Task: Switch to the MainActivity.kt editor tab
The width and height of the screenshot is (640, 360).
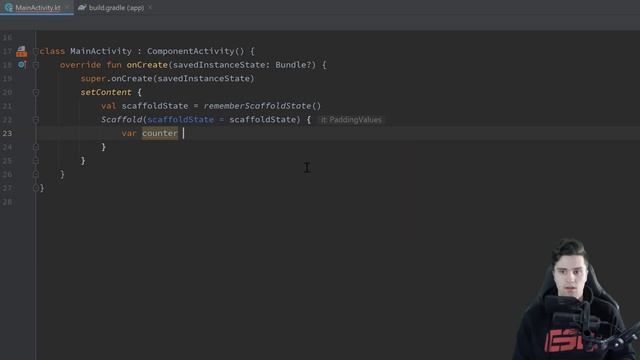Action: pos(38,8)
